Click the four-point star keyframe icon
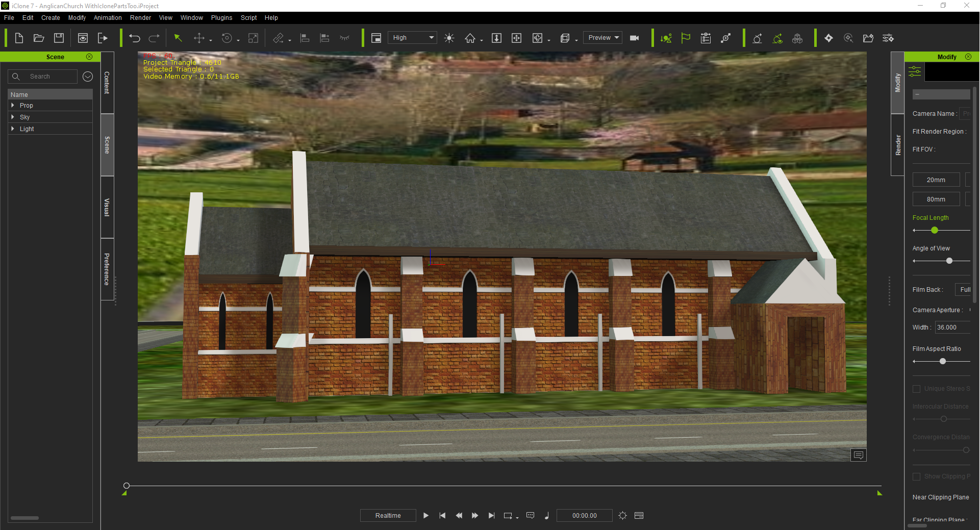980x530 pixels. coord(828,38)
